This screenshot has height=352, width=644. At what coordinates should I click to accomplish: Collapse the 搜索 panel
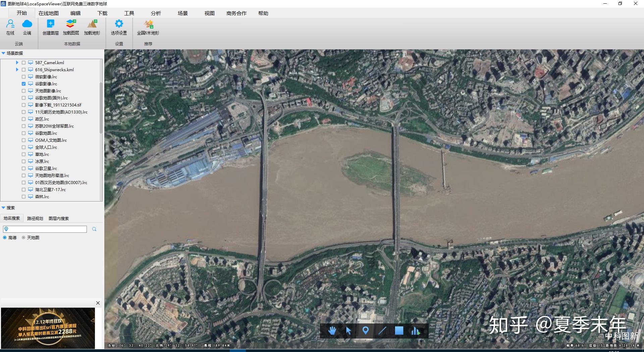(x=3, y=208)
